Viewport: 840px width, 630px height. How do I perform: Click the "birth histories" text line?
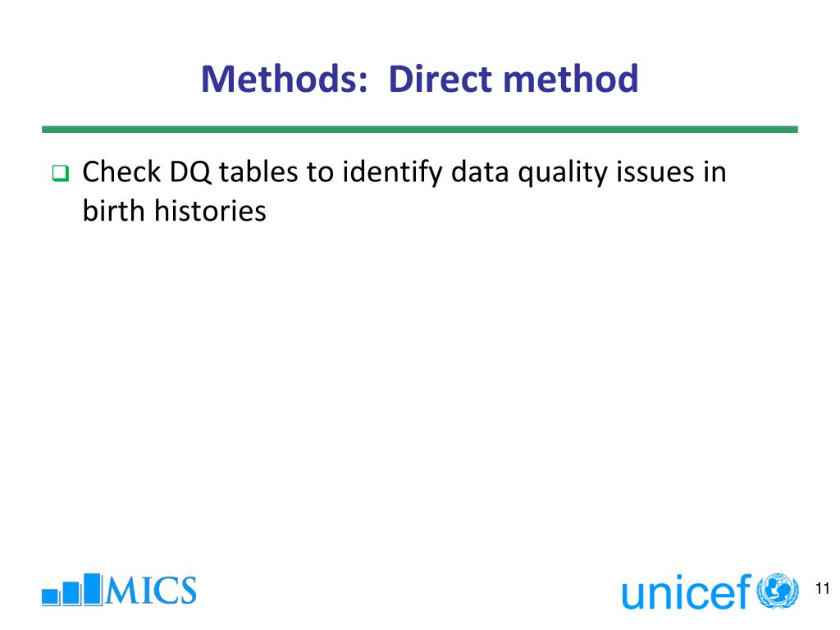click(x=175, y=211)
